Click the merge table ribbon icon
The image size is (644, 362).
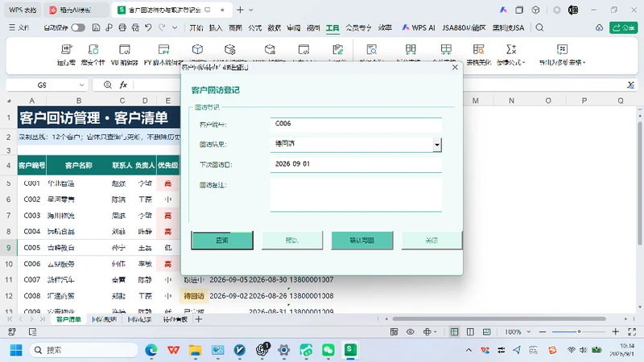(x=446, y=50)
